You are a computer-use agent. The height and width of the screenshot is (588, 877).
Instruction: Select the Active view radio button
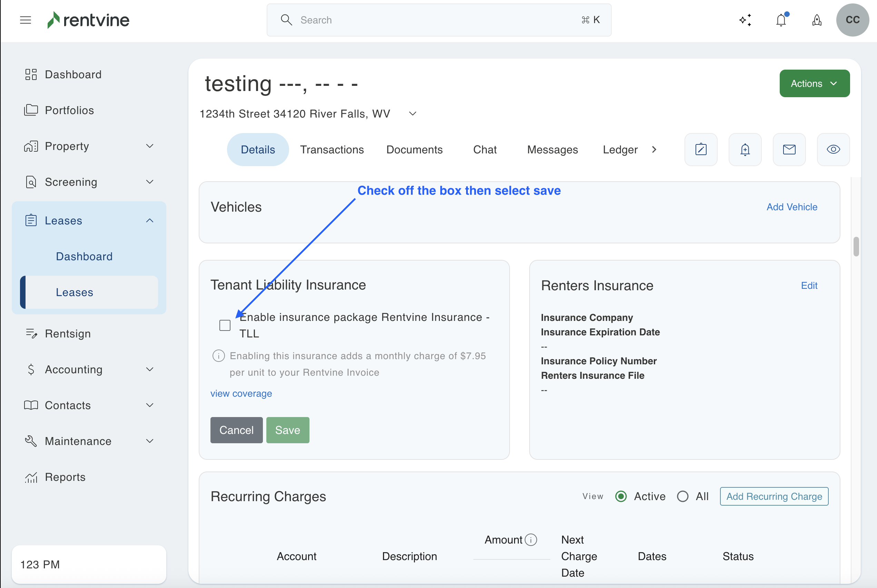pyautogui.click(x=621, y=497)
